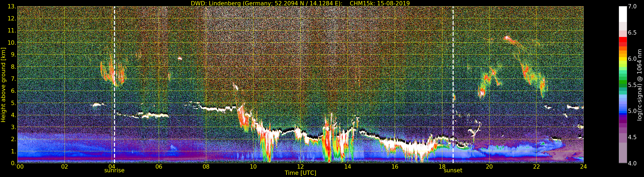The height and width of the screenshot is (177, 644).
Task: Click the y-axis height label '3.'
Action: 13,127
